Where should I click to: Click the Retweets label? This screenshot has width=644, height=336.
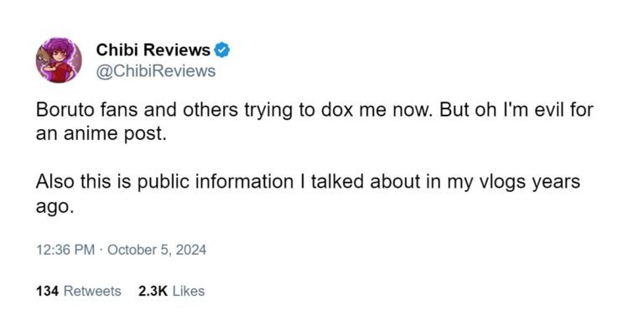[92, 291]
